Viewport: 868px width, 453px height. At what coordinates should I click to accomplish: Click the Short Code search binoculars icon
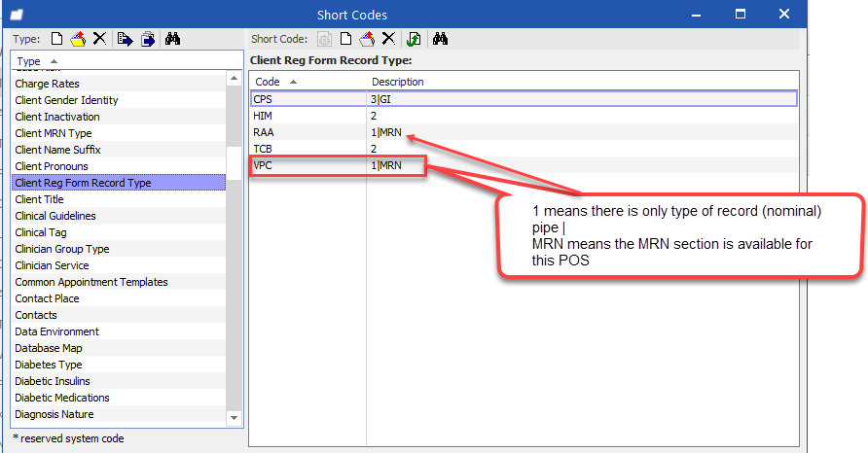[x=440, y=39]
